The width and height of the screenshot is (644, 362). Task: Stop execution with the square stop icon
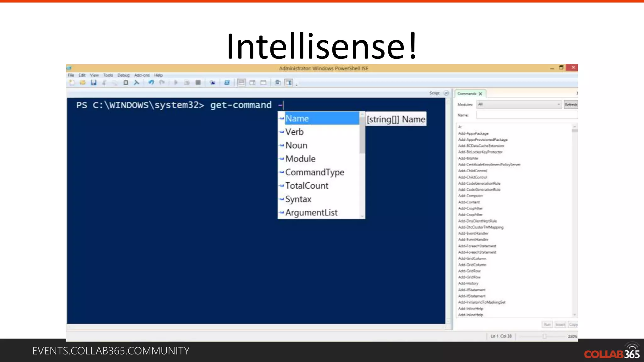pos(198,83)
